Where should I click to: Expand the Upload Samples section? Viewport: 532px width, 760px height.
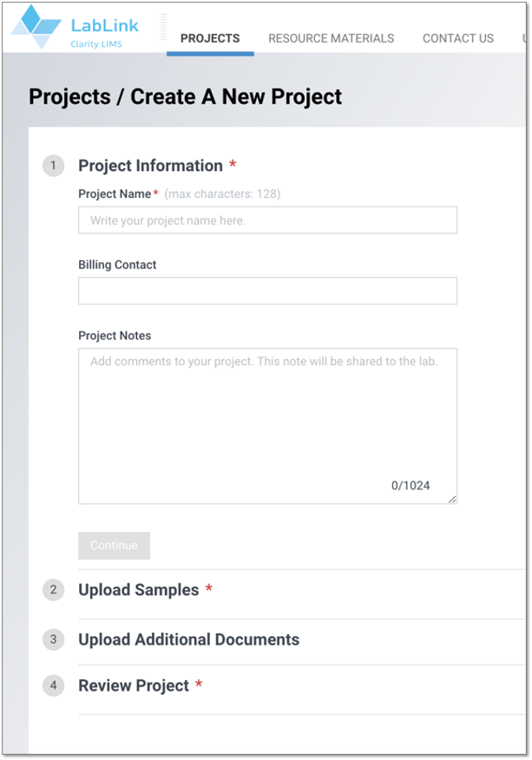pos(139,590)
